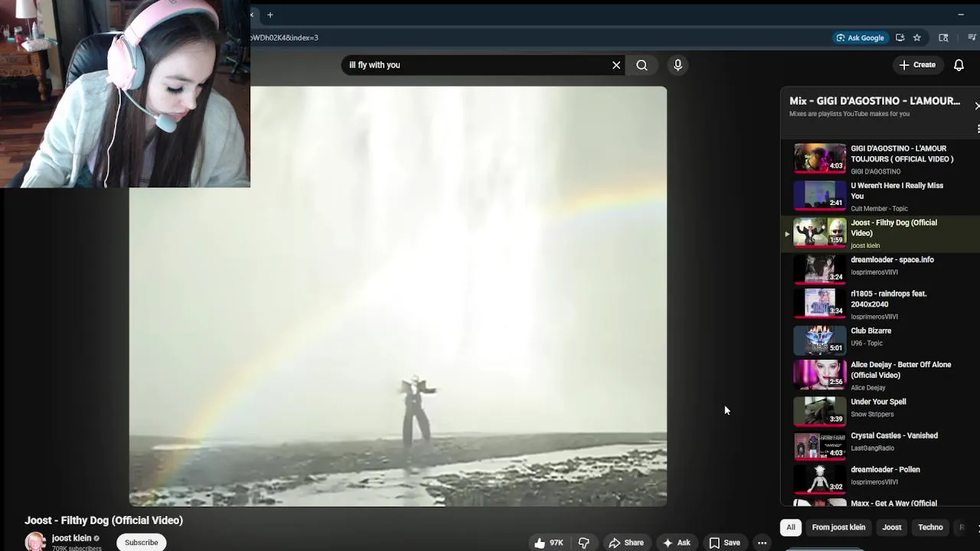Click the Create button
This screenshot has height=551, width=980.
(x=917, y=65)
